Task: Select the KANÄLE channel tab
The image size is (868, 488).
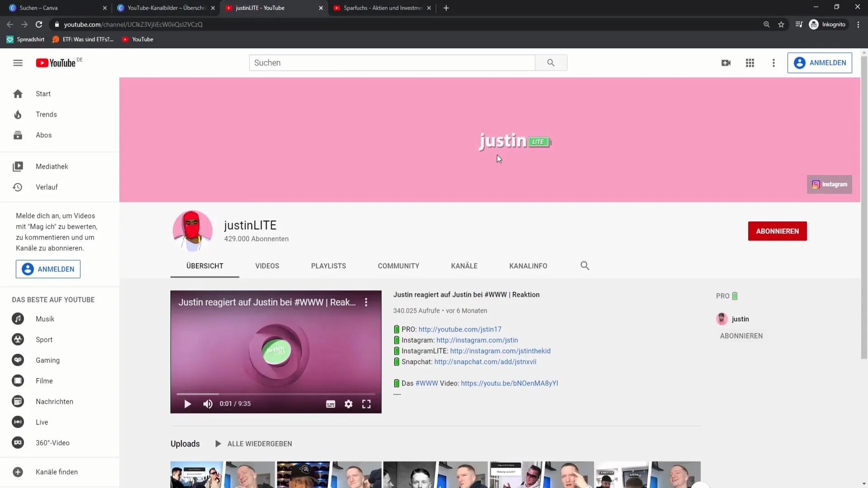Action: pyautogui.click(x=464, y=266)
